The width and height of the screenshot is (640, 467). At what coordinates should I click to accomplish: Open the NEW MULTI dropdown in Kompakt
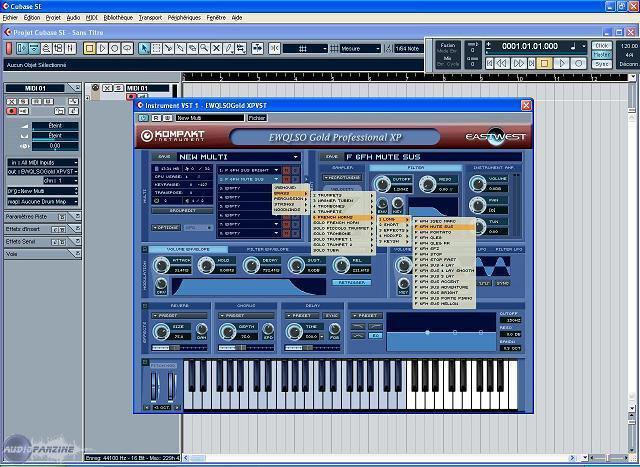tap(239, 157)
